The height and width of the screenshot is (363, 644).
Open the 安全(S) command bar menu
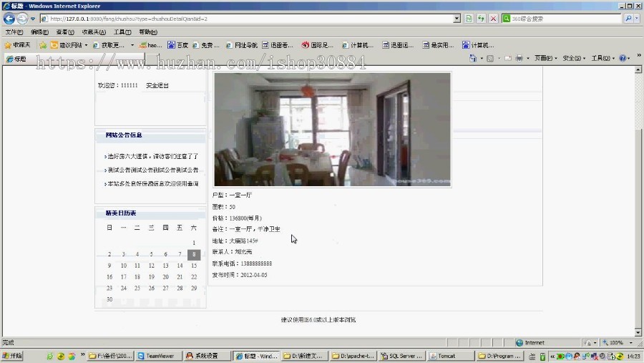(574, 59)
